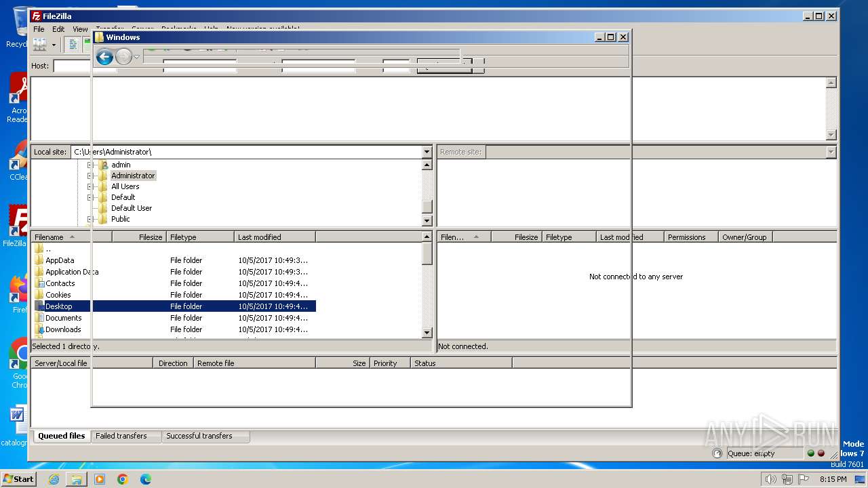Click the Contacts folder icon
This screenshot has width=868, height=488.
(39, 283)
